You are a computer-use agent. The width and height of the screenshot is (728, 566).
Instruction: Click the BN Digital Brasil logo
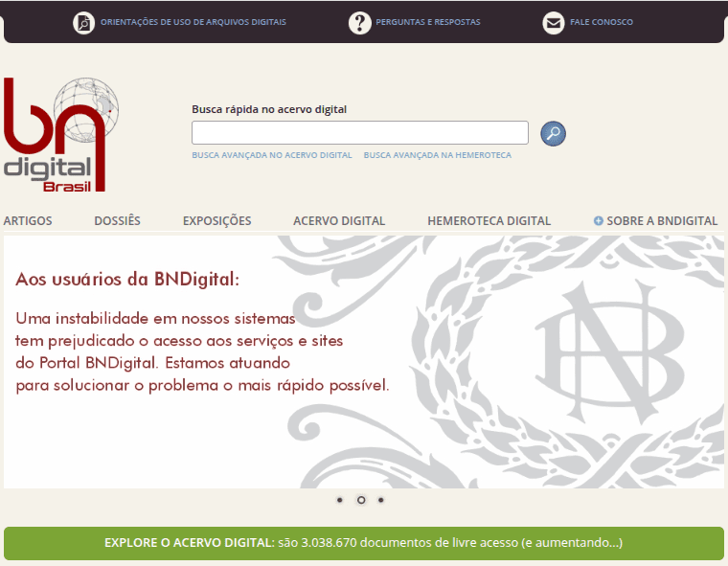pyautogui.click(x=60, y=135)
